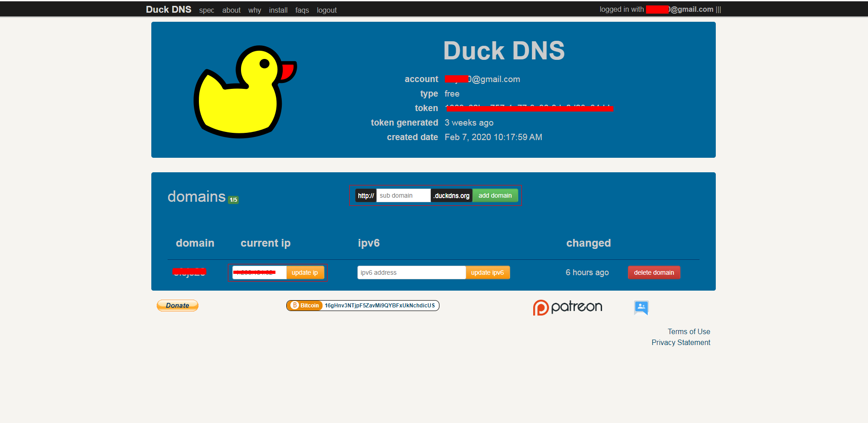Click the 1/5 domains count badge
The height and width of the screenshot is (423, 868).
coord(233,200)
